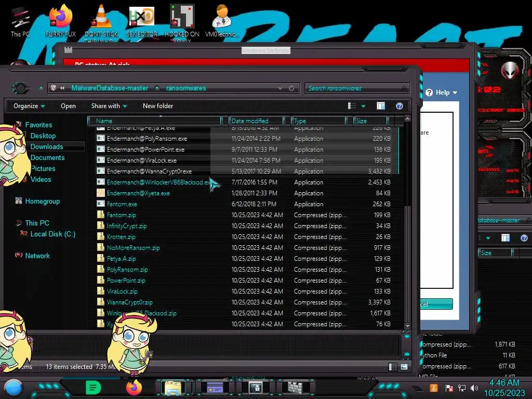Switch to File Explorer taskbar button
Screen dimensions: 532x399
[x=174, y=388]
